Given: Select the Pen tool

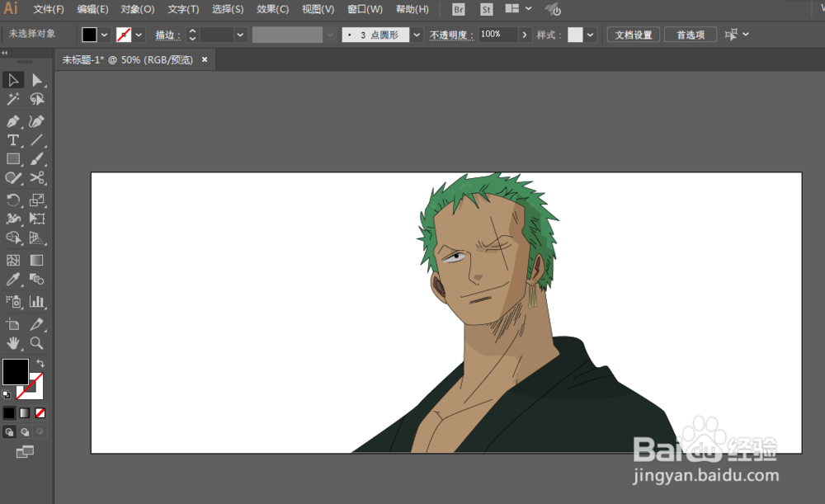Looking at the screenshot, I should (x=12, y=120).
